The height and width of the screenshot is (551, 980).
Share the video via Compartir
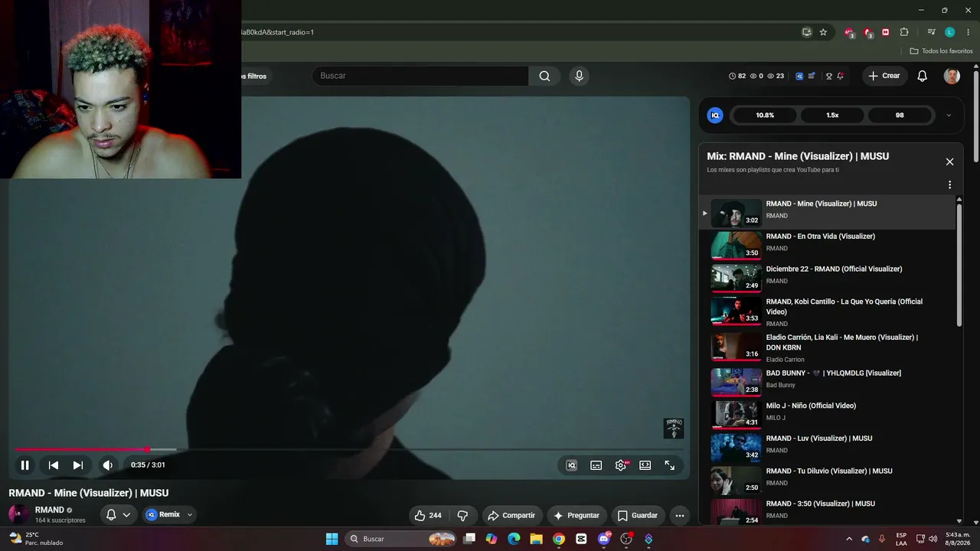(x=511, y=516)
